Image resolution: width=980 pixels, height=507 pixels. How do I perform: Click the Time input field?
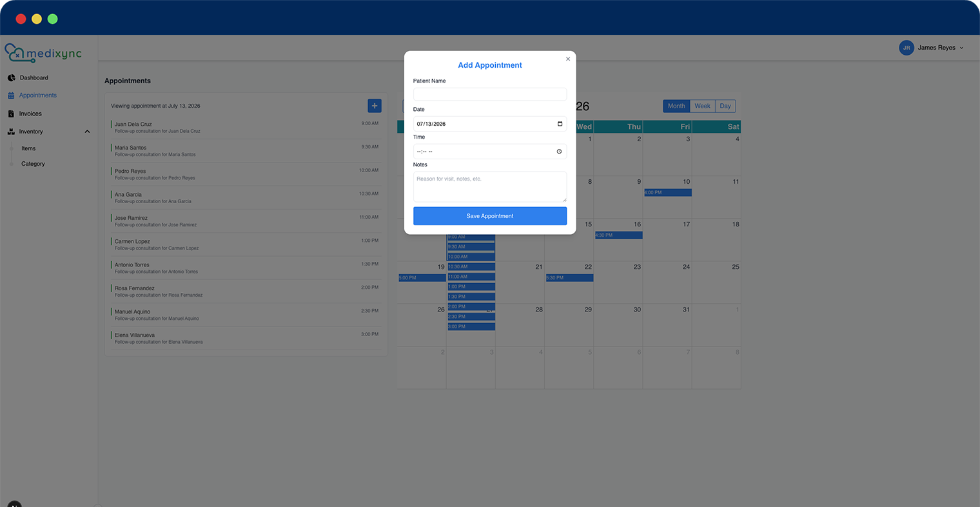[490, 152]
